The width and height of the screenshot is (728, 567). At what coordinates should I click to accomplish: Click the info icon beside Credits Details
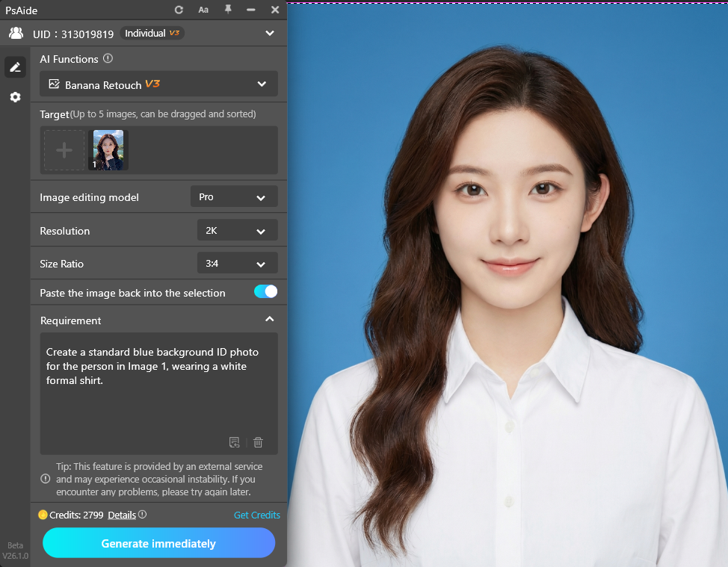(143, 515)
